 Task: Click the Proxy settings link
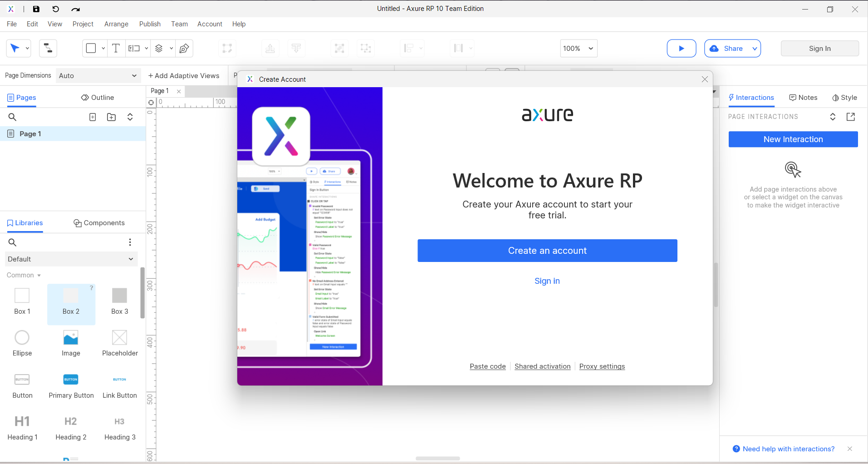(602, 366)
